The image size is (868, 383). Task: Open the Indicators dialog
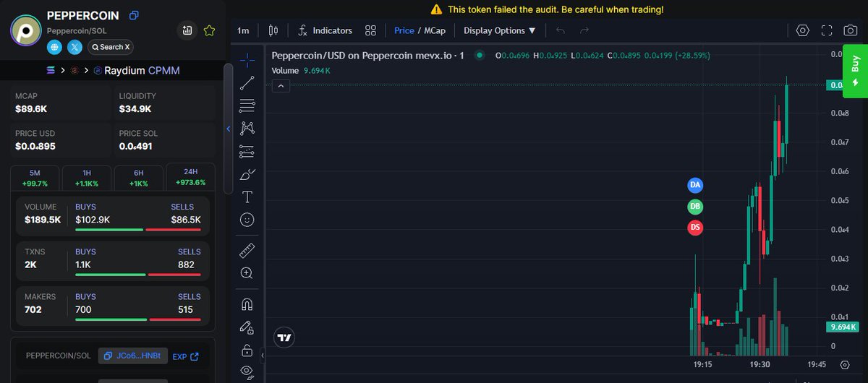coord(325,30)
